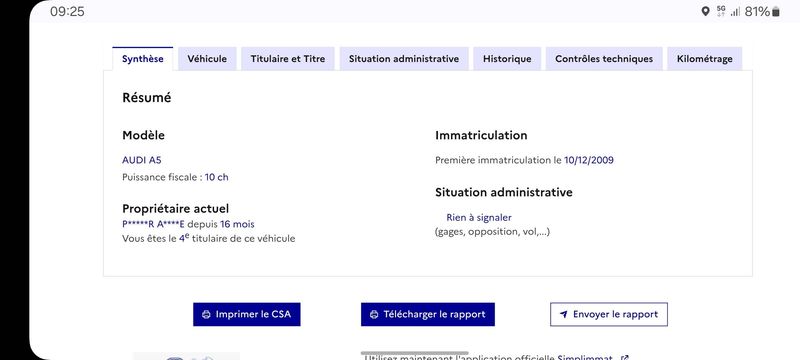This screenshot has width=800, height=360.
Task: Click the Modèle heading
Action: (143, 135)
